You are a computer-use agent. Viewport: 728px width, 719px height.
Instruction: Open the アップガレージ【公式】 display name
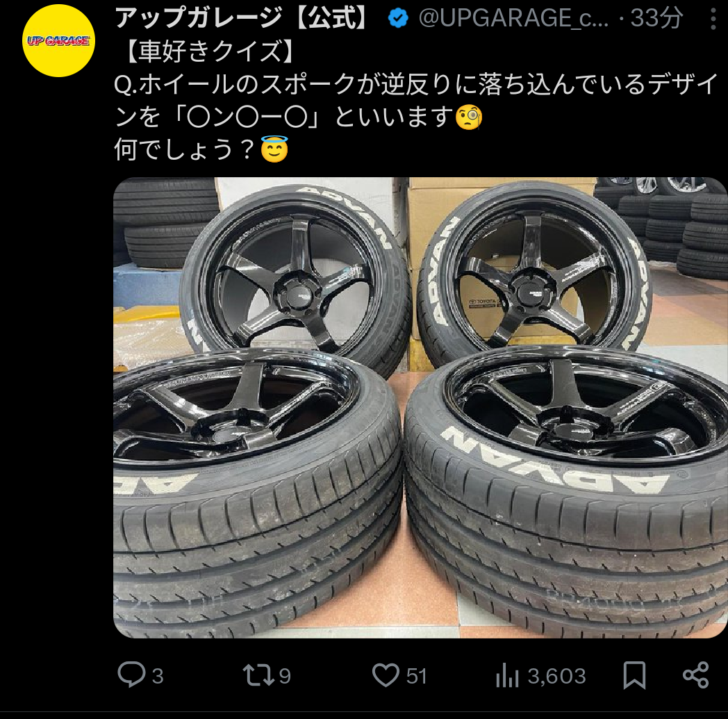point(242,19)
